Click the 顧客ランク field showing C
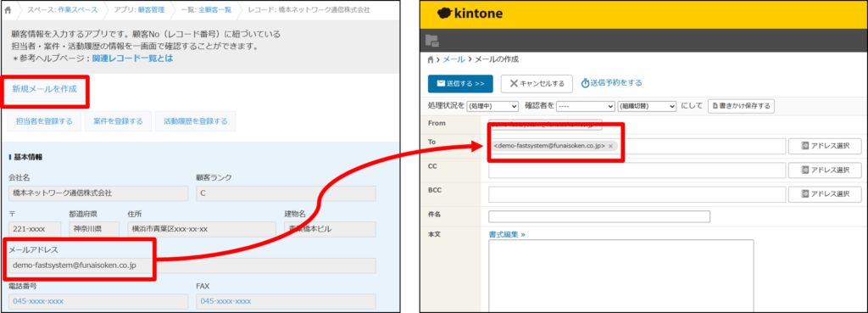 pos(286,193)
